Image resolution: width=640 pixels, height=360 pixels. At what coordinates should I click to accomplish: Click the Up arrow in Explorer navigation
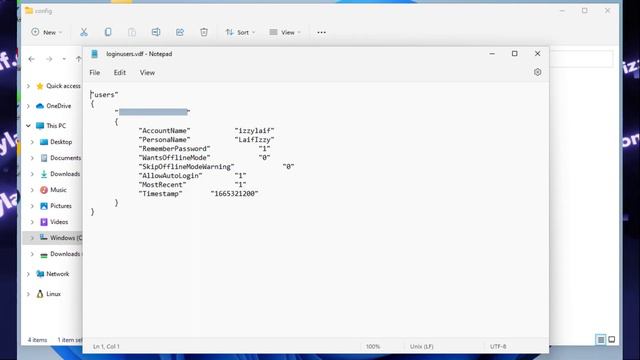(x=78, y=59)
